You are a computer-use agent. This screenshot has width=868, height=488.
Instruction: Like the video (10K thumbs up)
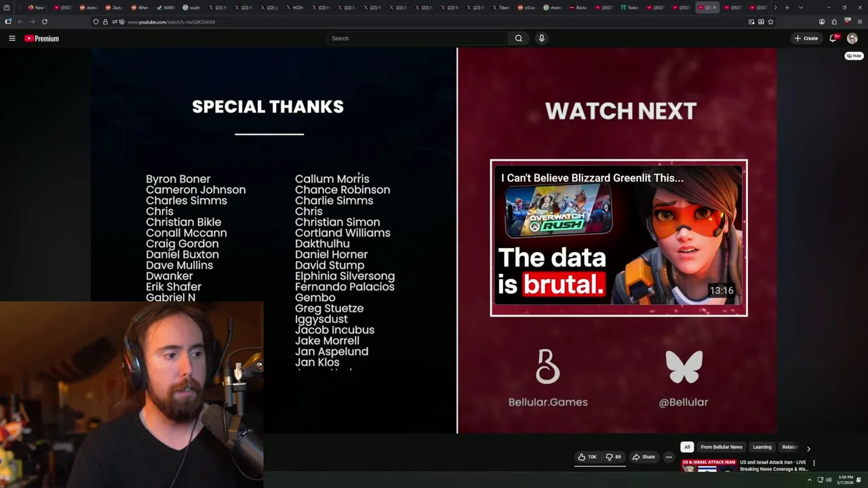(x=587, y=457)
